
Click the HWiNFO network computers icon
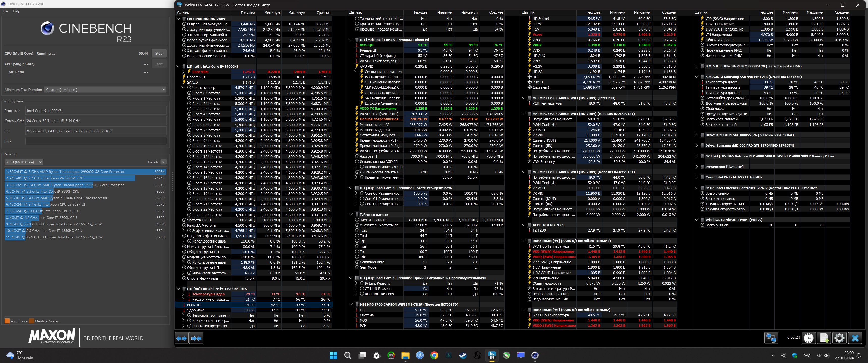click(771, 338)
